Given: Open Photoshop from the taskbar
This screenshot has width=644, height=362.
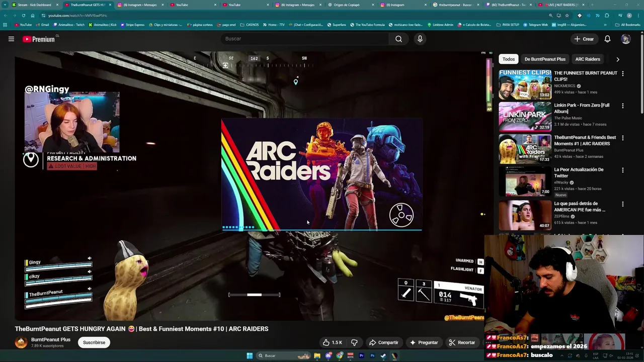Looking at the screenshot, I should pyautogui.click(x=372, y=355).
